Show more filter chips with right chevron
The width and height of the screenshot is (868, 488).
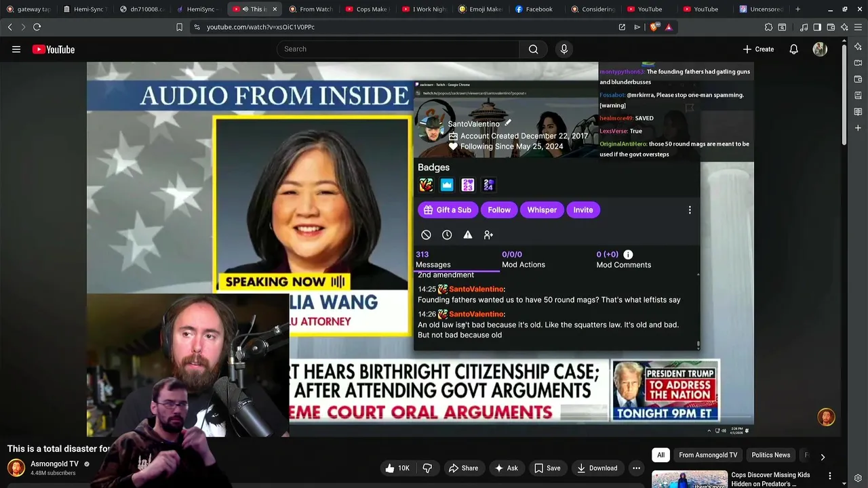click(823, 456)
